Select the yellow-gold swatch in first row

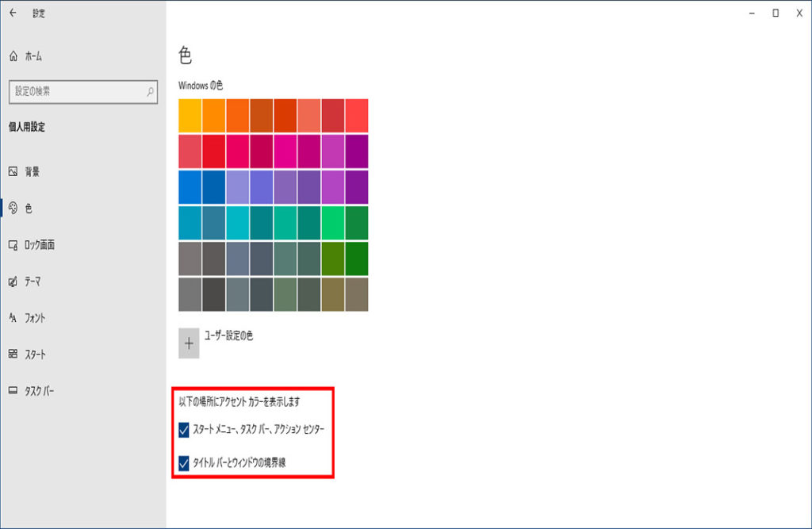tap(190, 116)
